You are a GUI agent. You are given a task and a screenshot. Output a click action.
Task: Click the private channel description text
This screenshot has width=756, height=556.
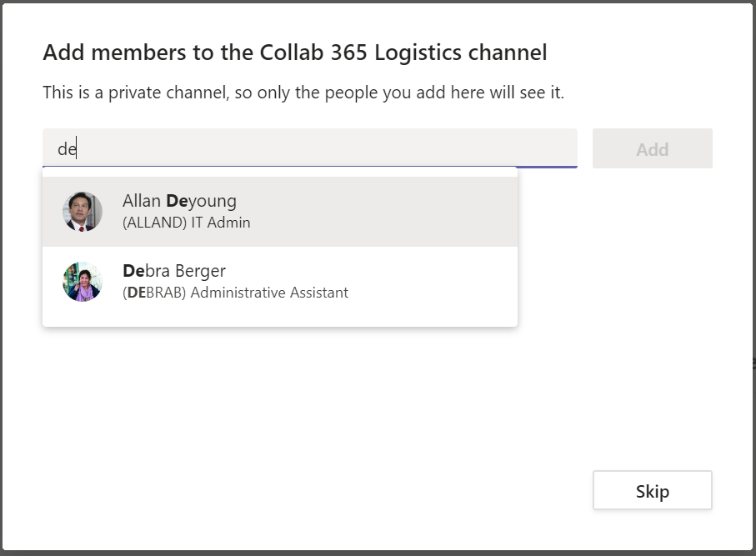point(303,92)
